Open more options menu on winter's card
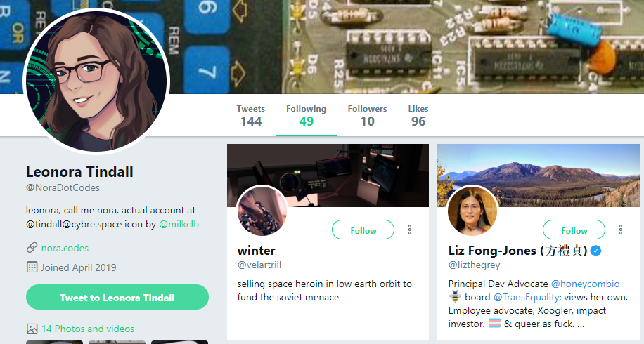The image size is (644, 344). click(409, 230)
